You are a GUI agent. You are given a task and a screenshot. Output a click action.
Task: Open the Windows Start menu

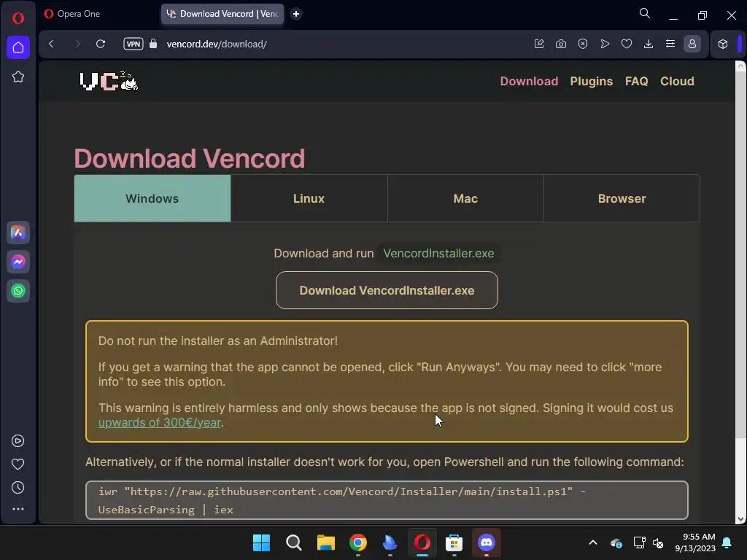262,542
